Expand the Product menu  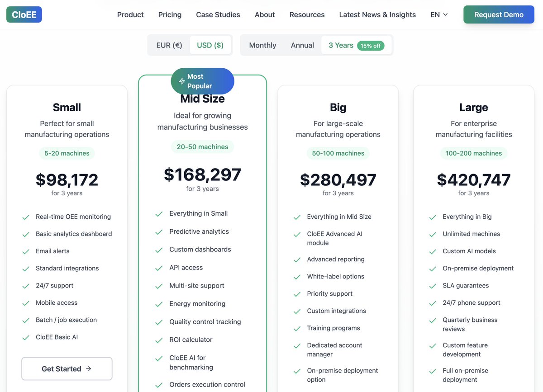click(130, 14)
